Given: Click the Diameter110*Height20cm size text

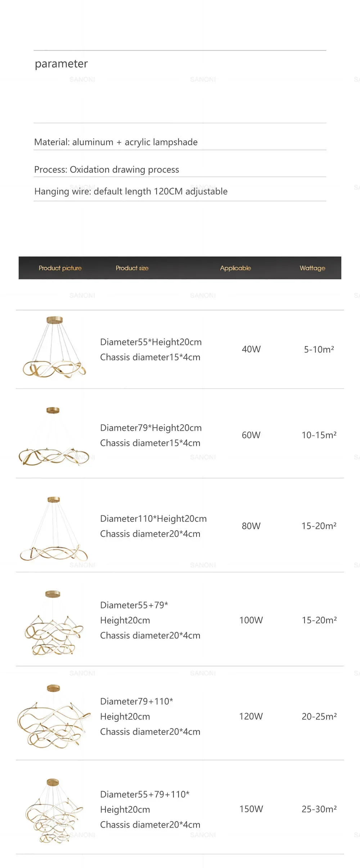Looking at the screenshot, I should click(x=153, y=519).
